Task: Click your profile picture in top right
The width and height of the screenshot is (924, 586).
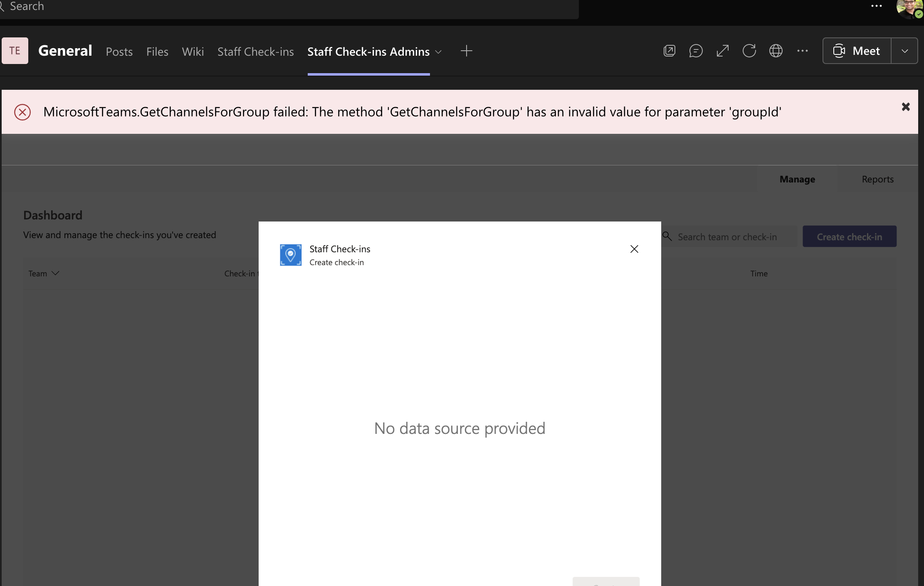Action: coord(910,9)
